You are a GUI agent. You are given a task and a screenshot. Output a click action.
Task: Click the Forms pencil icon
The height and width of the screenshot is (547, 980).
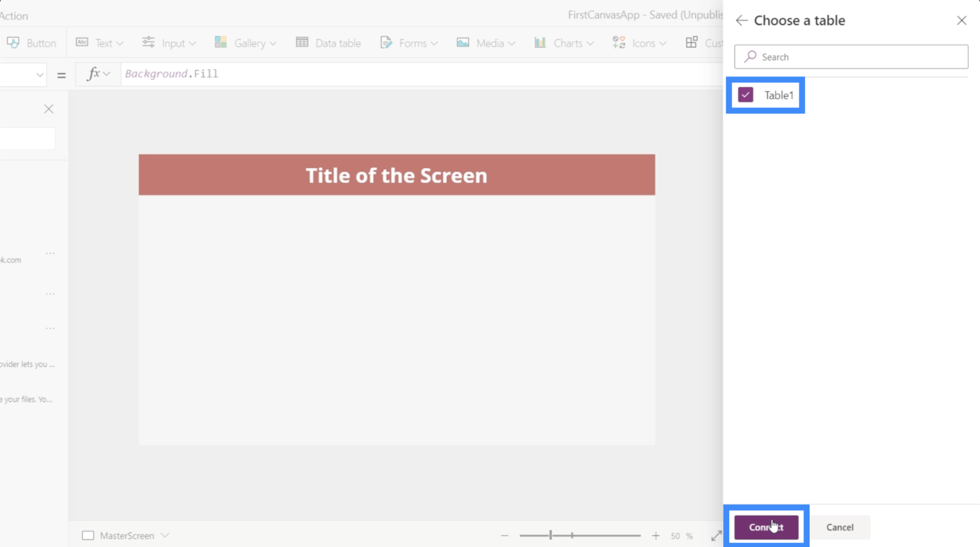point(386,42)
